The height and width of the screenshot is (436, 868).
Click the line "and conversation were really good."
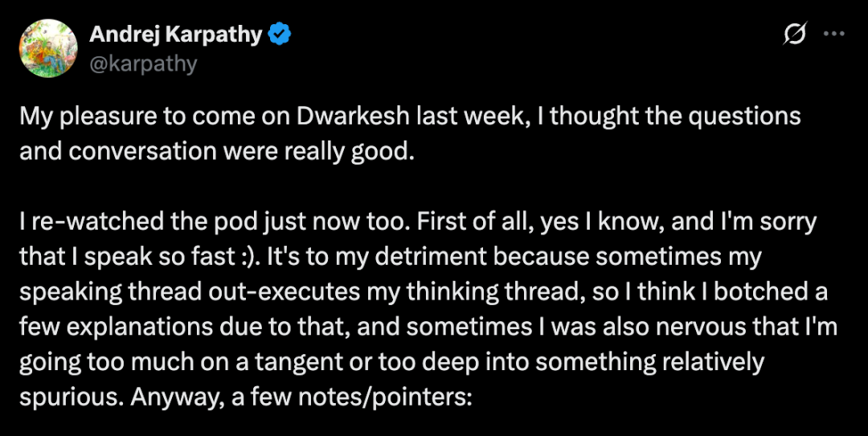point(217,150)
